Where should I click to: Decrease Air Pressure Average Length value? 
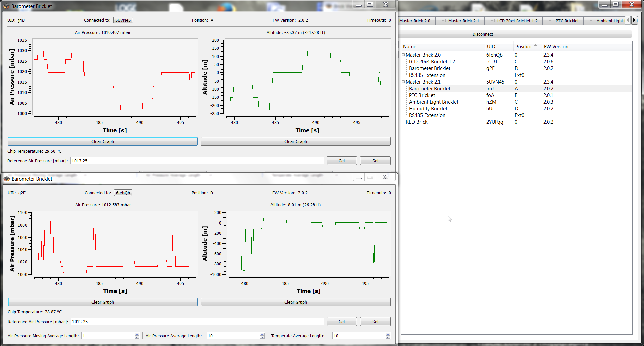(262, 337)
